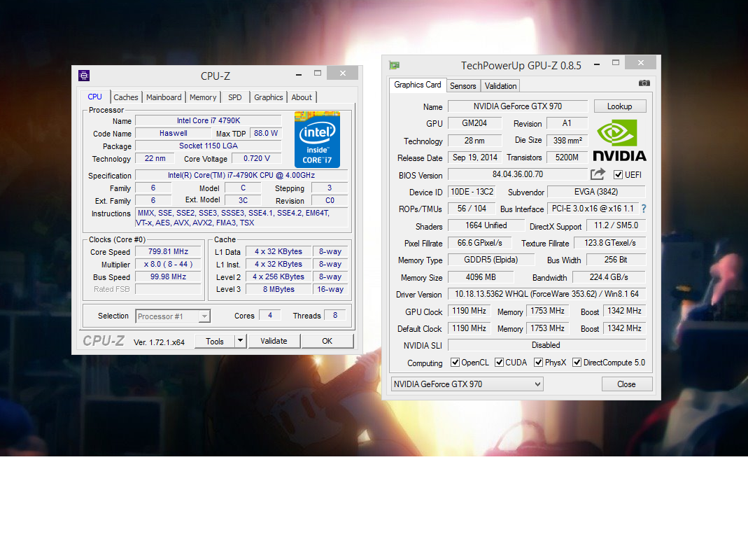Switch to the Sensors tab in GPU-Z
The height and width of the screenshot is (560, 748).
tap(463, 86)
